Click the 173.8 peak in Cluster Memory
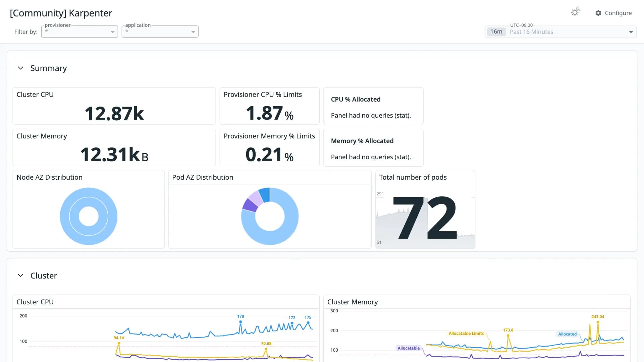The image size is (644, 362). pyautogui.click(x=508, y=336)
